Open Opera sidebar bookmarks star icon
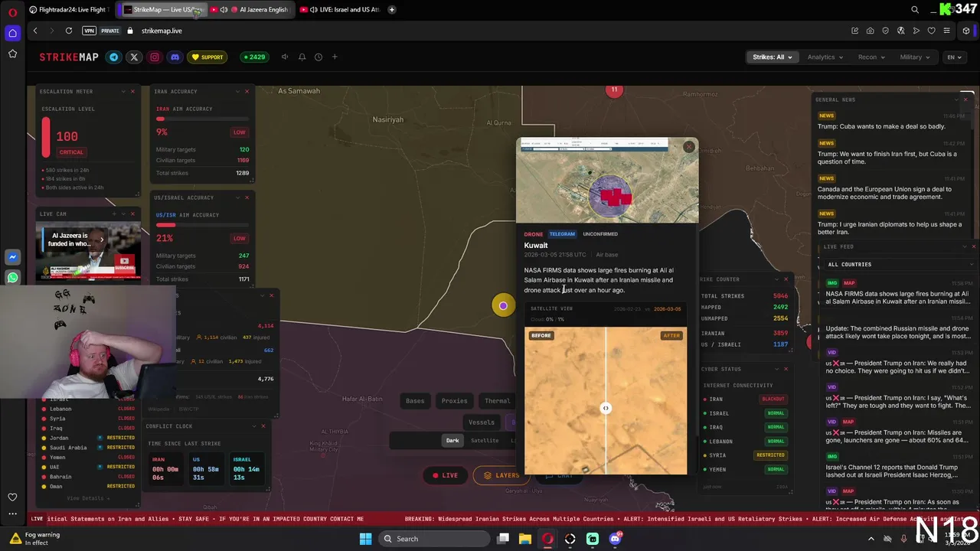The width and height of the screenshot is (980, 551). click(x=12, y=54)
